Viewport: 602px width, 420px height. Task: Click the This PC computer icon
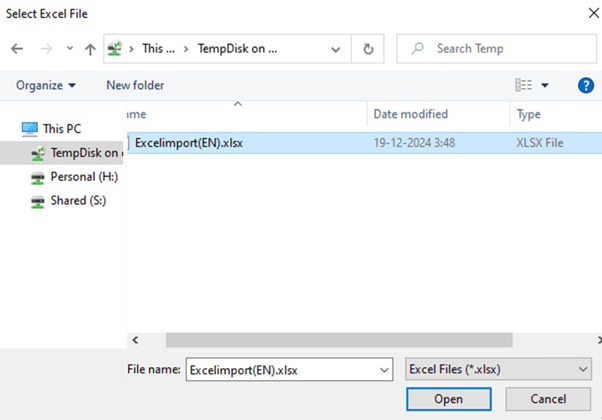(x=29, y=129)
